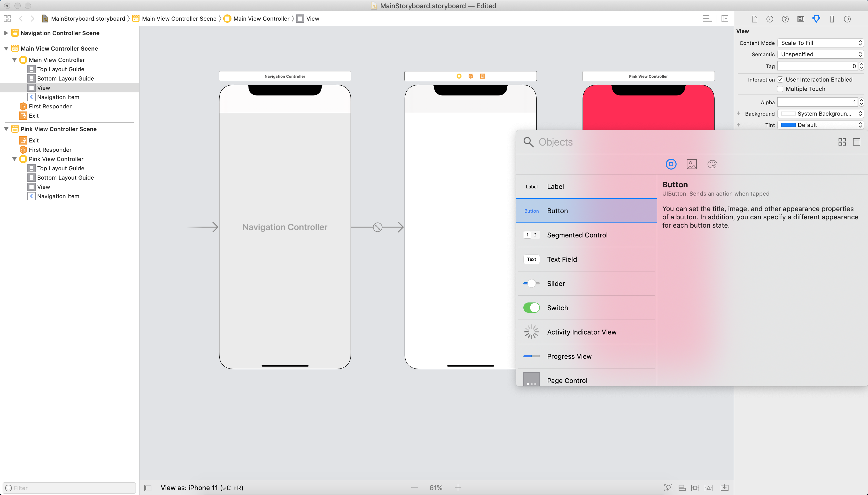The height and width of the screenshot is (495, 868).
Task: Switch library to image media tab
Action: click(x=691, y=164)
